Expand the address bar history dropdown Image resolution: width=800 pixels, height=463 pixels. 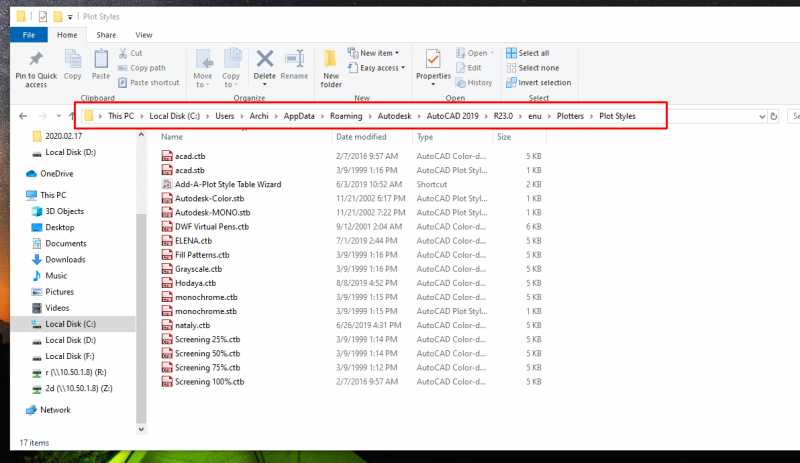pyautogui.click(x=762, y=116)
